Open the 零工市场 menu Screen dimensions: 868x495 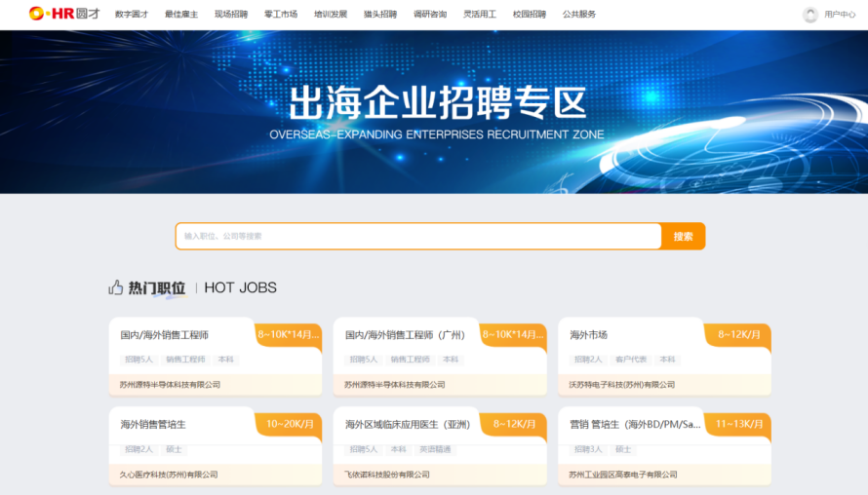[x=281, y=15]
